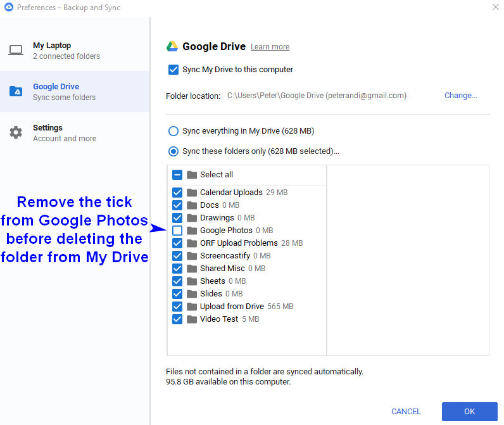
Task: Toggle the Select all checkbox
Action: pyautogui.click(x=177, y=175)
